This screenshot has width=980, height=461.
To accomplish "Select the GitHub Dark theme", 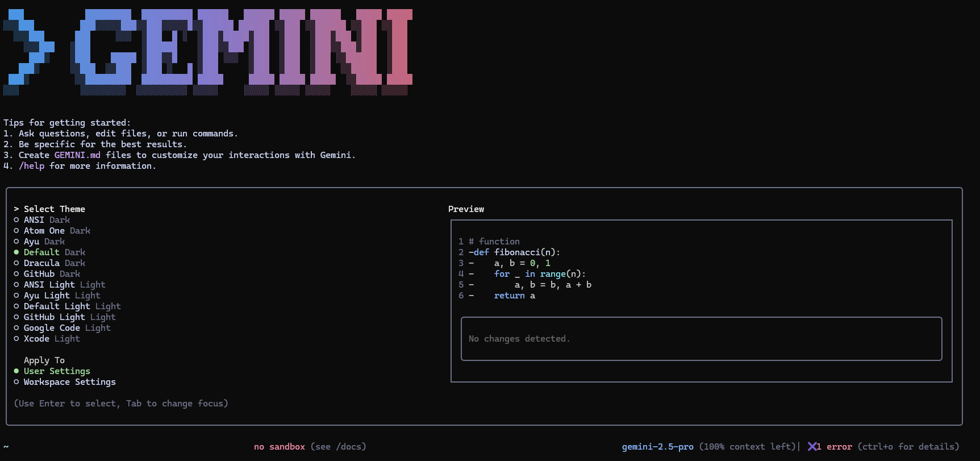I will point(52,274).
